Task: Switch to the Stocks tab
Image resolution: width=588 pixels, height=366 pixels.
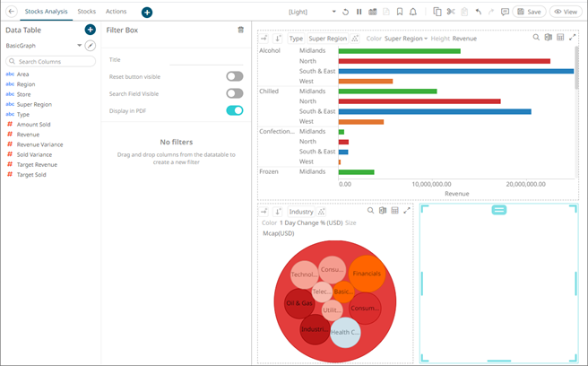Action: point(87,12)
